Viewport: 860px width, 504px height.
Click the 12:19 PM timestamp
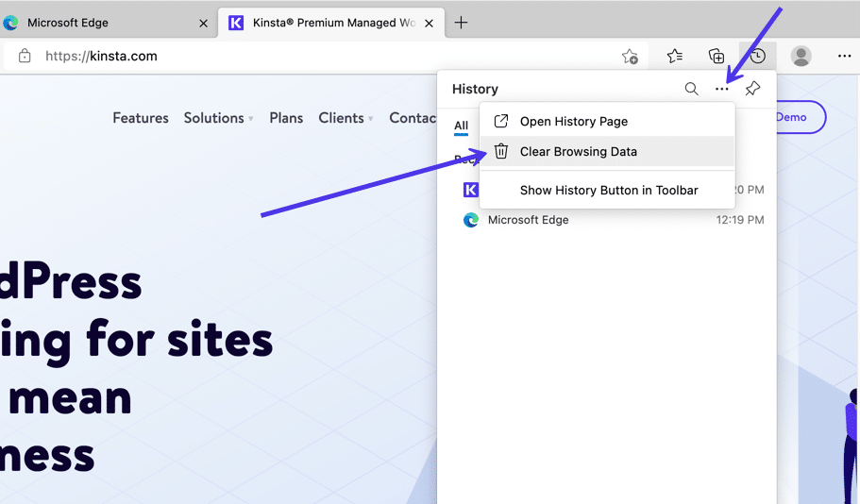click(x=739, y=220)
